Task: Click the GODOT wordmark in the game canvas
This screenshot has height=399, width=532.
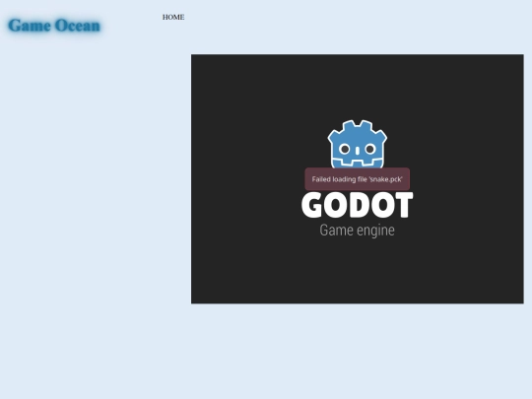Action: coord(358,205)
